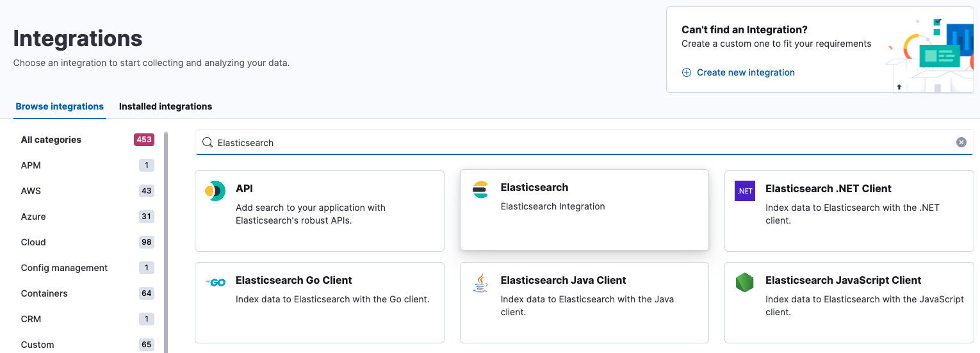Image resolution: width=980 pixels, height=353 pixels.
Task: Switch to Installed integrations tab
Action: [165, 106]
